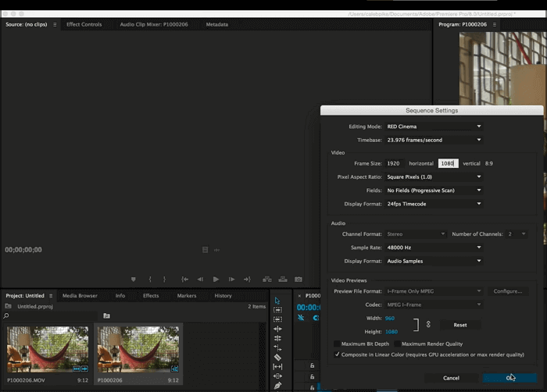The image size is (547, 392).
Task: Open the Editing Mode dropdown
Action: [x=434, y=127]
